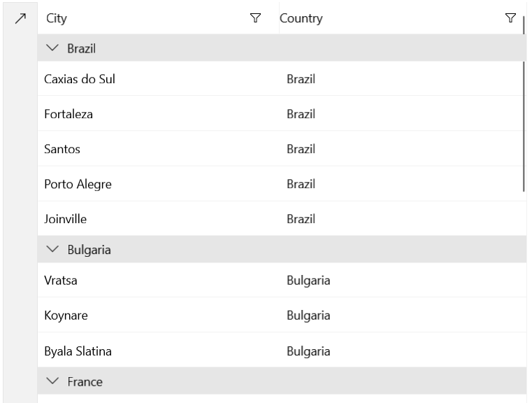Click the Joinville city cell
This screenshot has width=532, height=403.
[x=66, y=219]
